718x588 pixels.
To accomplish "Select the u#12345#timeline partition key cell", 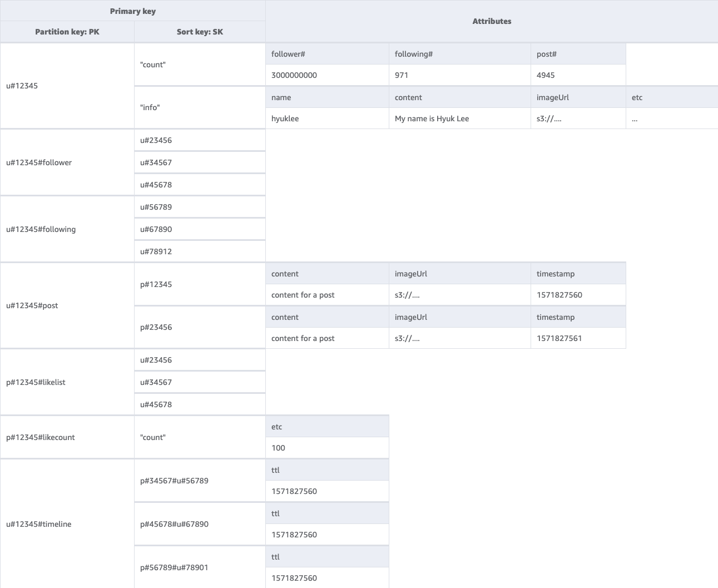I will [x=38, y=524].
